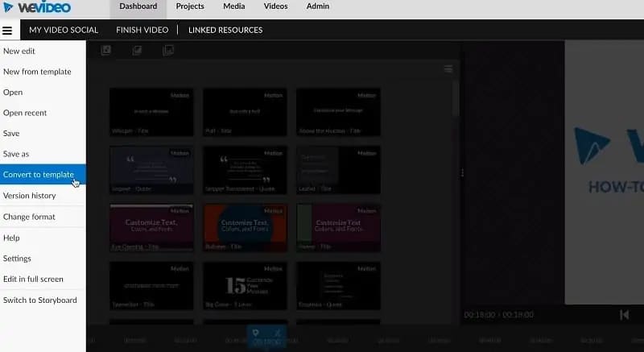
Task: Open Version history
Action: (43, 196)
